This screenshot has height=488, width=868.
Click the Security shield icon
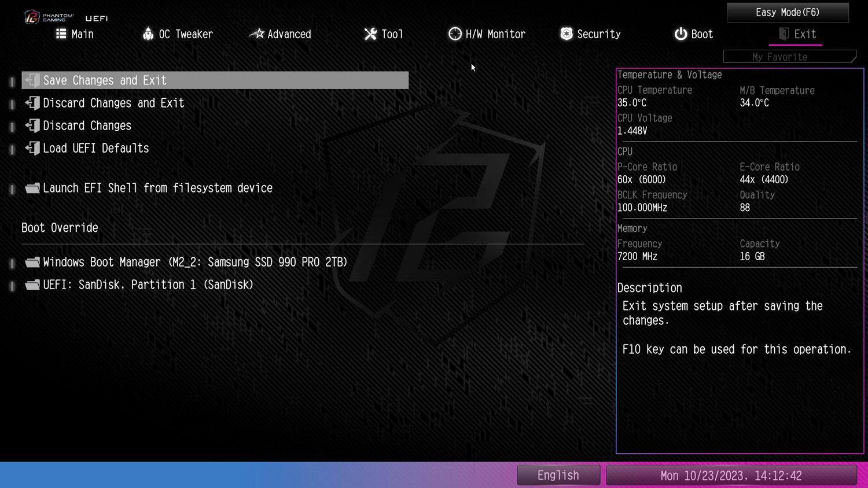[x=567, y=34]
